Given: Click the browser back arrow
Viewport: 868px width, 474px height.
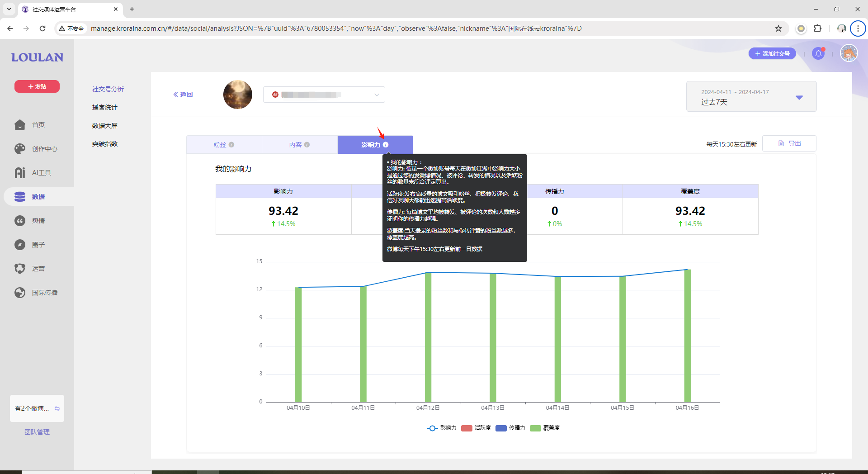Looking at the screenshot, I should tap(10, 28).
